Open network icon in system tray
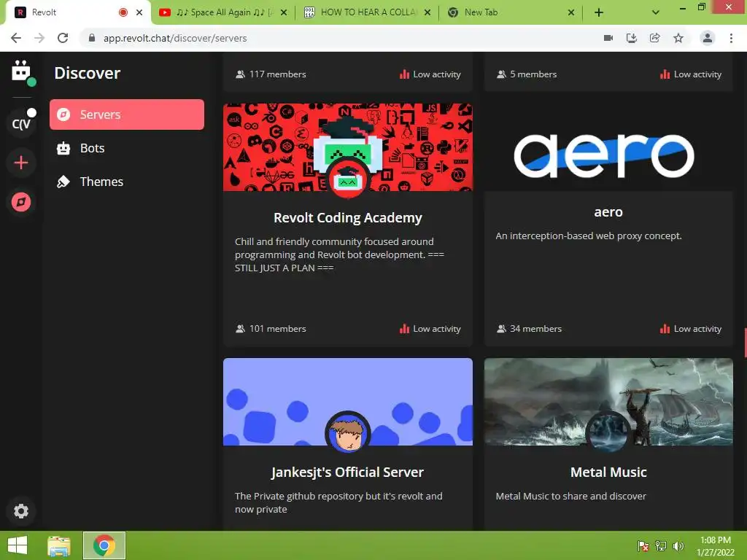 [x=661, y=546]
